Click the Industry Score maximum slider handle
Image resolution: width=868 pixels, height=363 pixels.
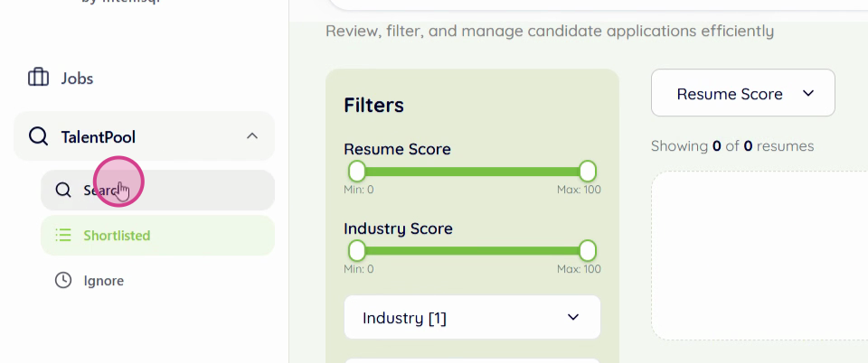[588, 250]
